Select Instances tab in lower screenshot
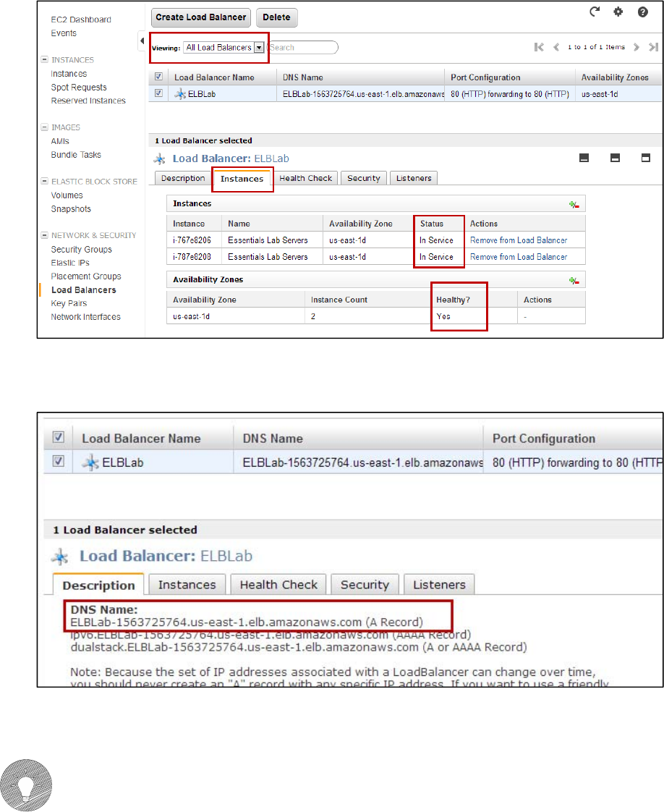The width and height of the screenshot is (664, 812). point(187,585)
